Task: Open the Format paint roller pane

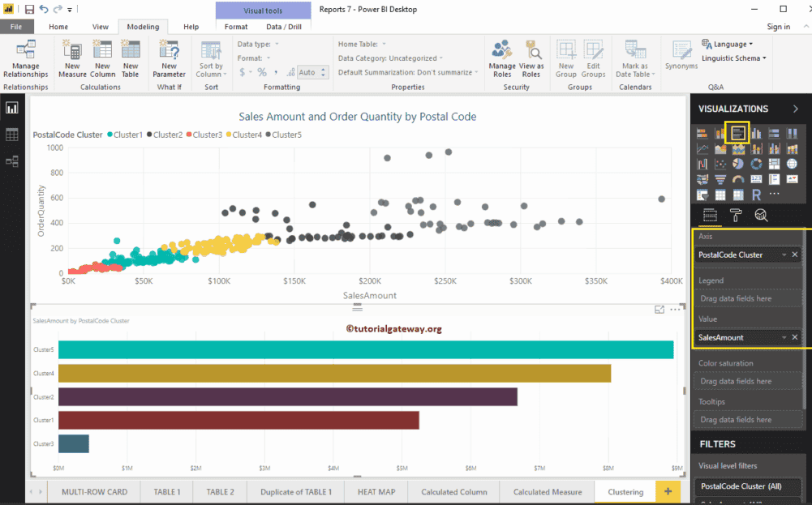Action: (735, 215)
